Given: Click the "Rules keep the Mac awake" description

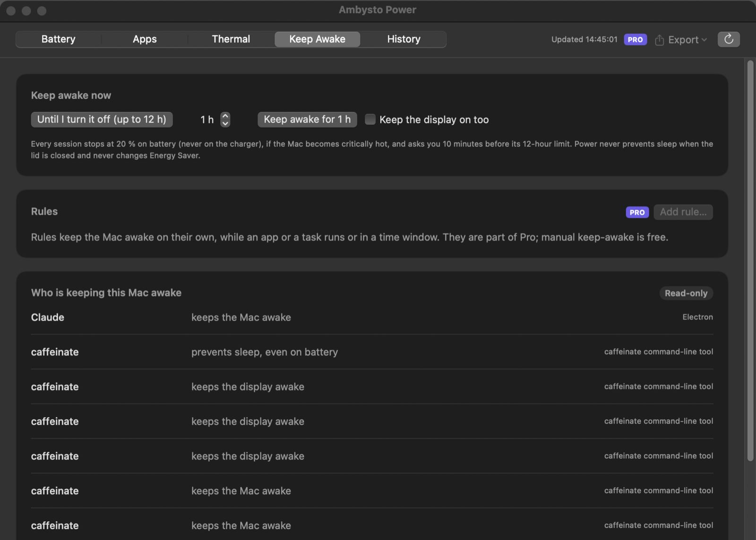Looking at the screenshot, I should (350, 237).
